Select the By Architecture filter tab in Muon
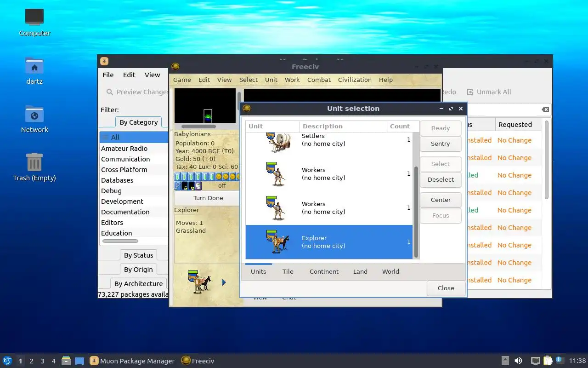 [138, 284]
